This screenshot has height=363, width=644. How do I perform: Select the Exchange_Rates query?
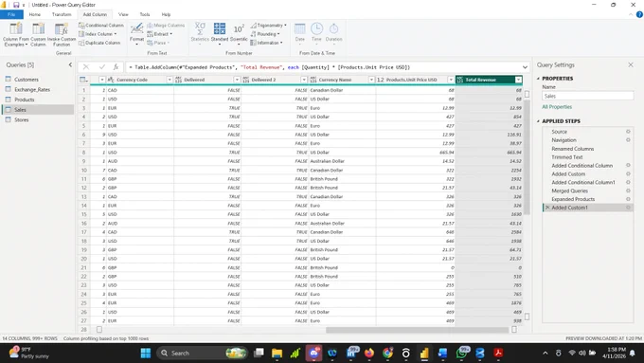(32, 90)
